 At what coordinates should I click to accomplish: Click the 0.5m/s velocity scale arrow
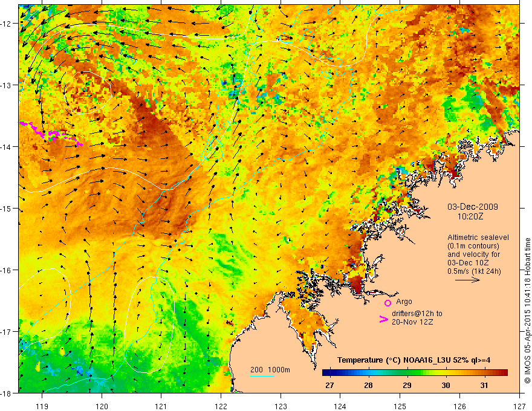[x=467, y=280]
